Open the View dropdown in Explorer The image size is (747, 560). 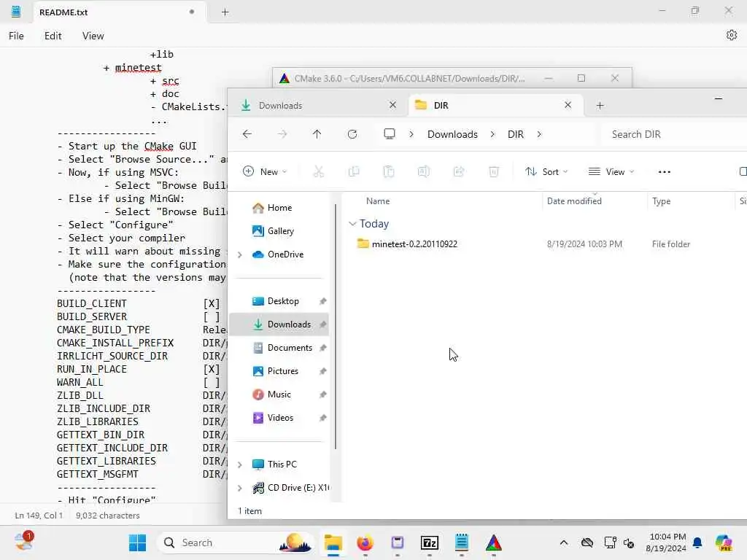click(612, 172)
